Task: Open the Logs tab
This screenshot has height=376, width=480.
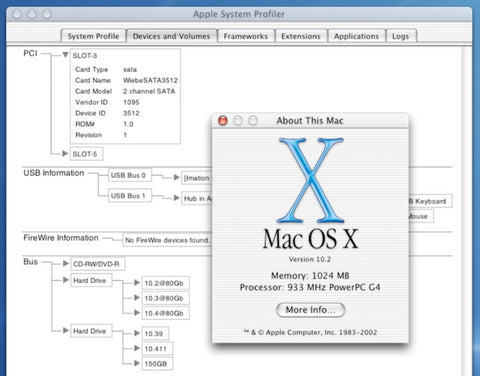Action: pos(401,36)
